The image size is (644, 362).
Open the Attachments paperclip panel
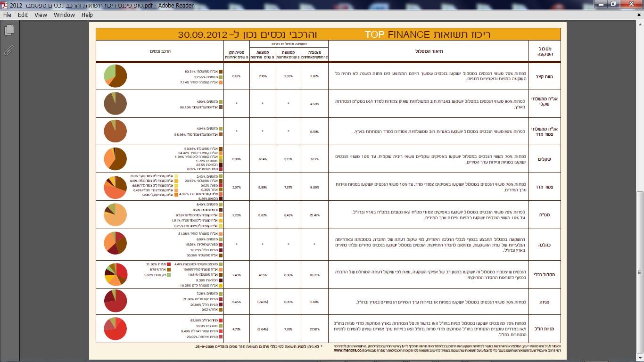tap(8, 50)
